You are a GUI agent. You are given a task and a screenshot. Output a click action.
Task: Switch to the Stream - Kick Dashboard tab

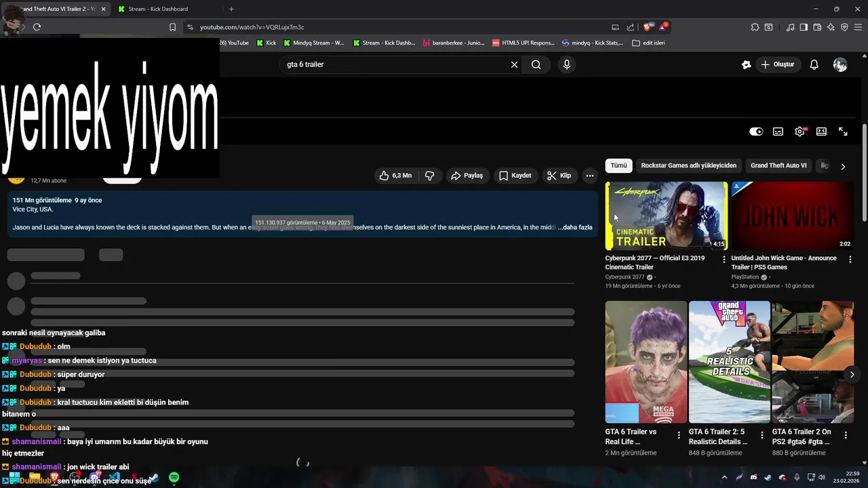coord(165,9)
